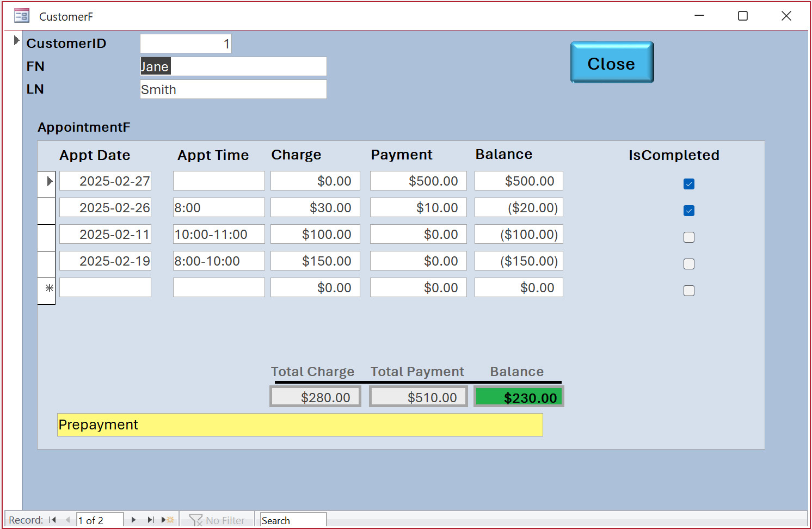Mark the 2025-02-19 appointment as completed
This screenshot has width=812, height=529.
click(x=688, y=264)
